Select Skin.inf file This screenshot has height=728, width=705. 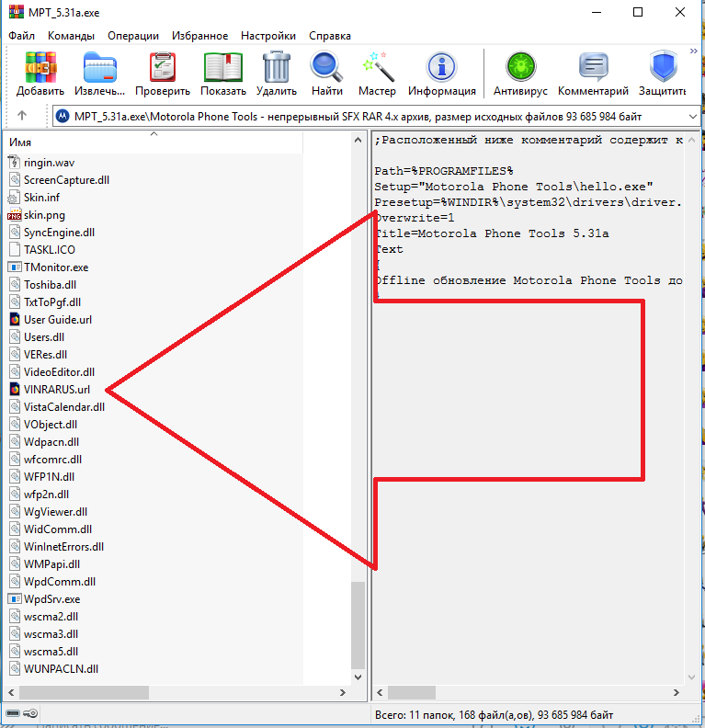click(x=41, y=198)
